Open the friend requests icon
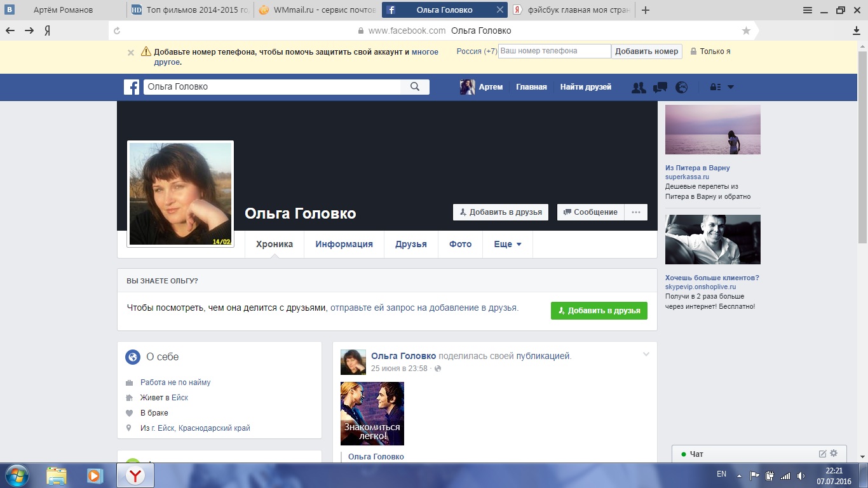Viewport: 868px width, 488px height. pos(639,88)
